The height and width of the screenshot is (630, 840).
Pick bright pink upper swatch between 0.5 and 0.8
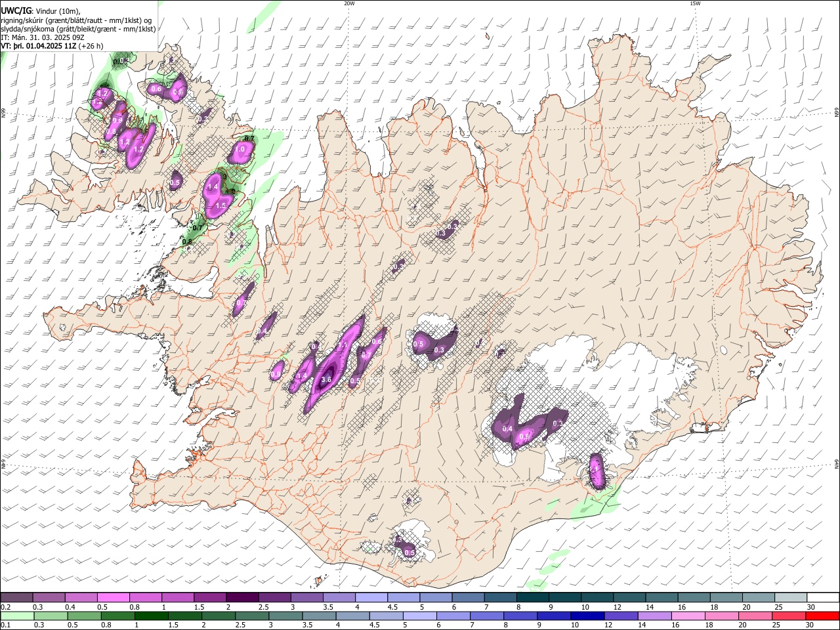(x=114, y=597)
